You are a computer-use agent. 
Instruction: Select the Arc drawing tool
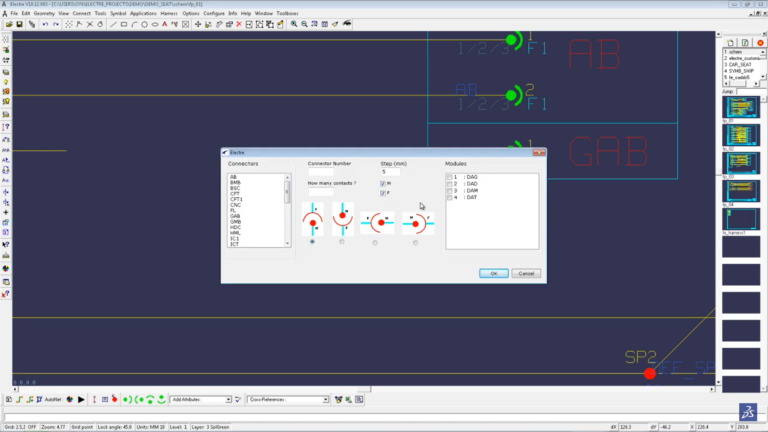(134, 24)
